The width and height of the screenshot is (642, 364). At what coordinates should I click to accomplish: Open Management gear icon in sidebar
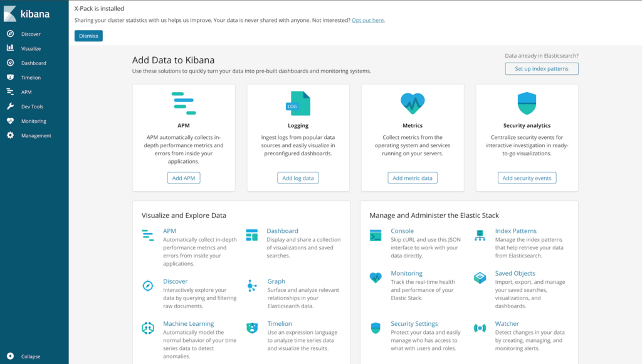pos(10,135)
